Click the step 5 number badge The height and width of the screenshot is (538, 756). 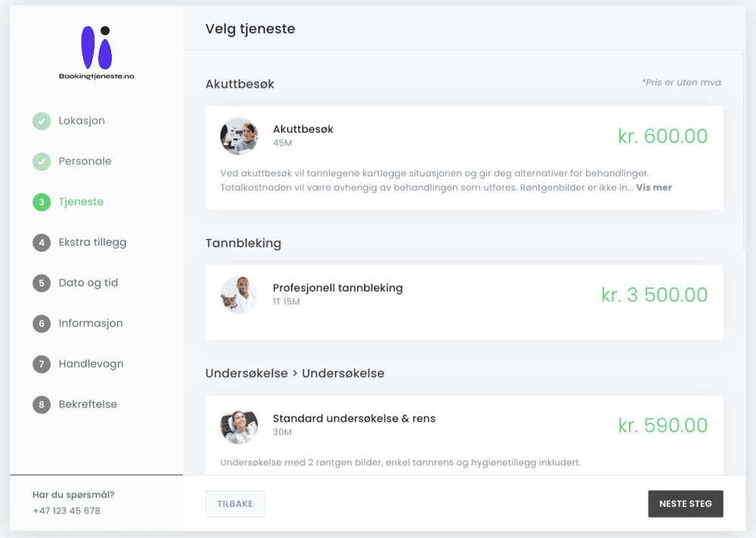[x=42, y=283]
